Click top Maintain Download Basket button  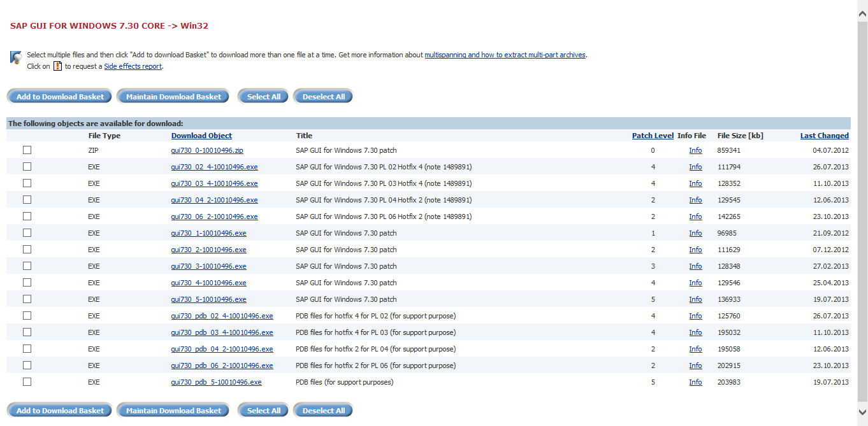pyautogui.click(x=173, y=97)
